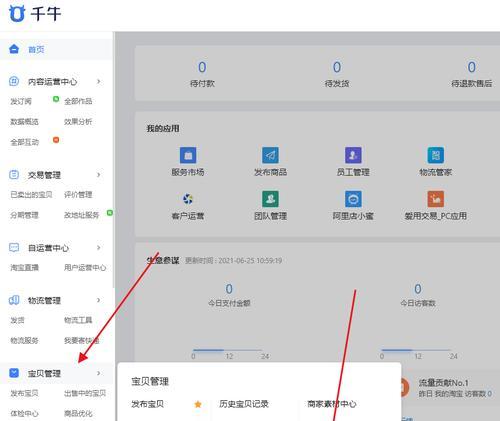
Task: Click the green badge beside 改地址服务
Action: pos(110,213)
